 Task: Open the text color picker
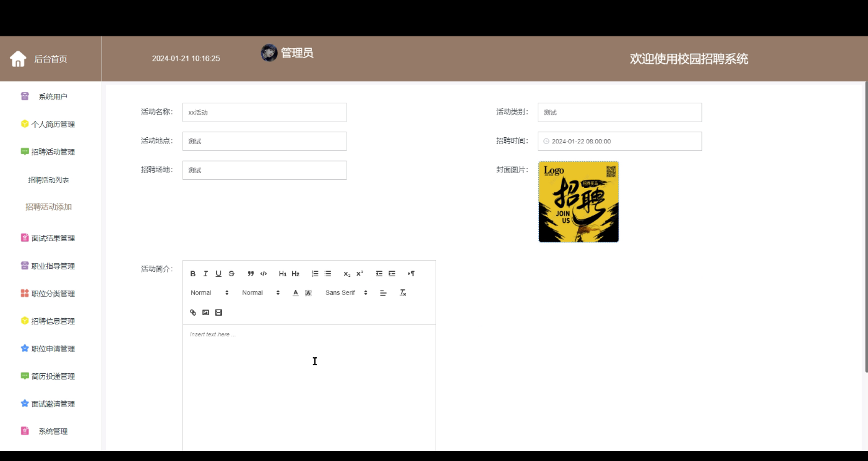(x=296, y=293)
